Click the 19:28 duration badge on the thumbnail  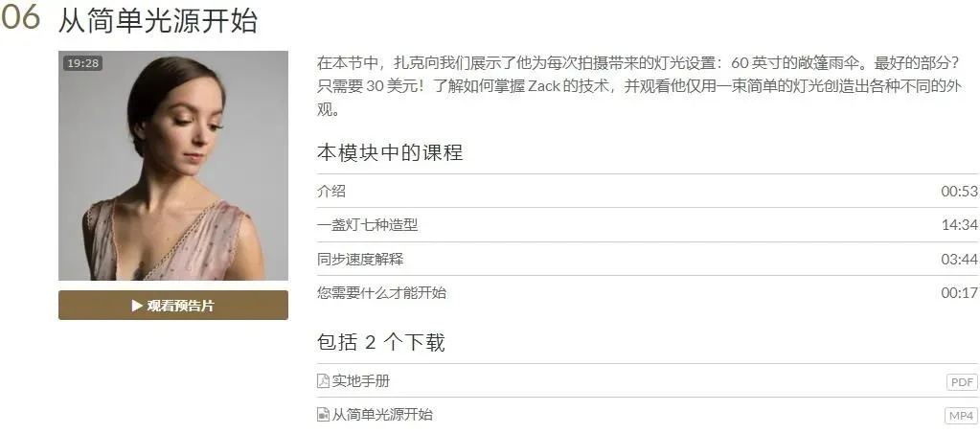83,63
